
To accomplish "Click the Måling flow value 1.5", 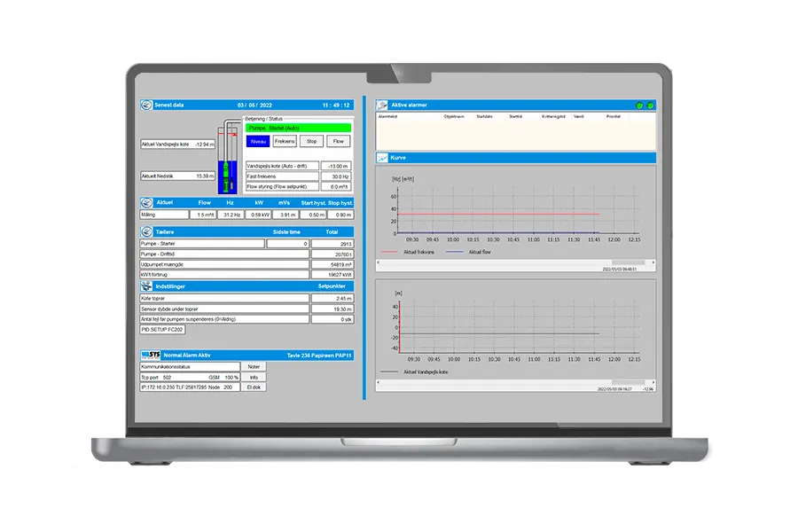I will [x=204, y=215].
